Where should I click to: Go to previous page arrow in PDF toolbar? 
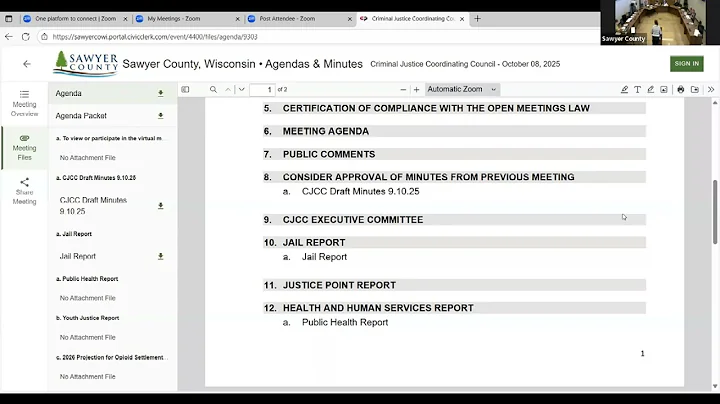click(x=228, y=90)
